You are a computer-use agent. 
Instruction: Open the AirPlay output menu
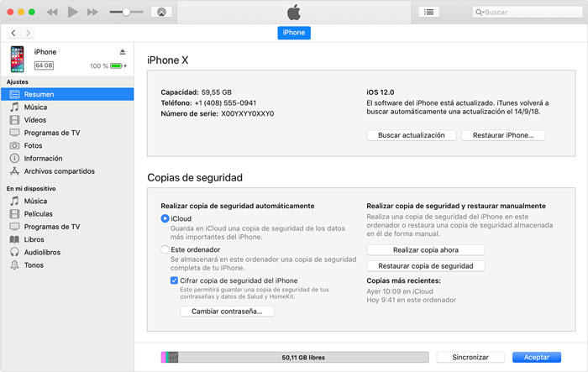(x=161, y=12)
